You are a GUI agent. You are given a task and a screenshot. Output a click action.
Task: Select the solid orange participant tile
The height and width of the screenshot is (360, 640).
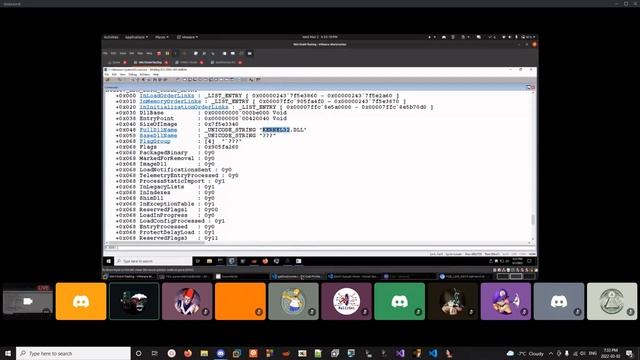(x=240, y=301)
